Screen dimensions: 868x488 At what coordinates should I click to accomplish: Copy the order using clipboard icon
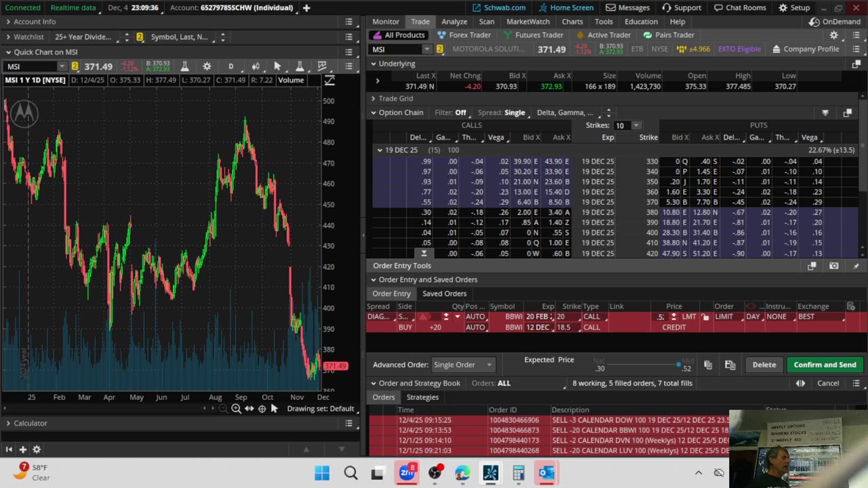point(708,365)
